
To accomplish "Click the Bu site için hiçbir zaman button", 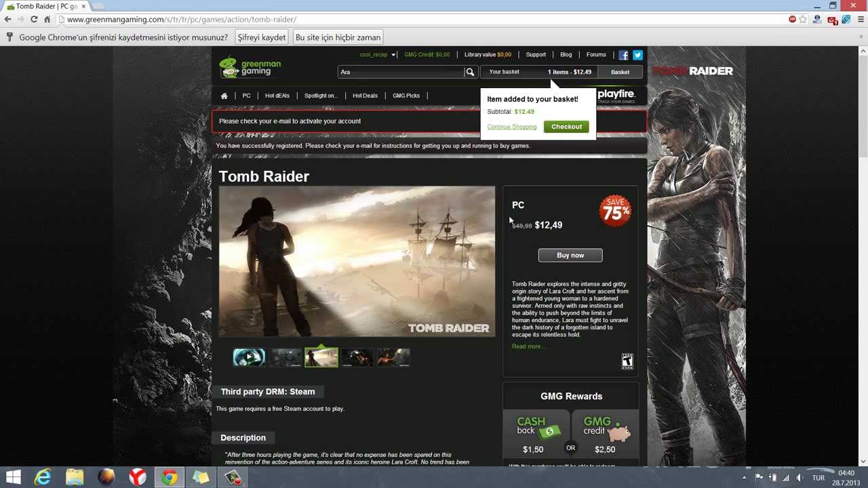I will click(x=338, y=37).
